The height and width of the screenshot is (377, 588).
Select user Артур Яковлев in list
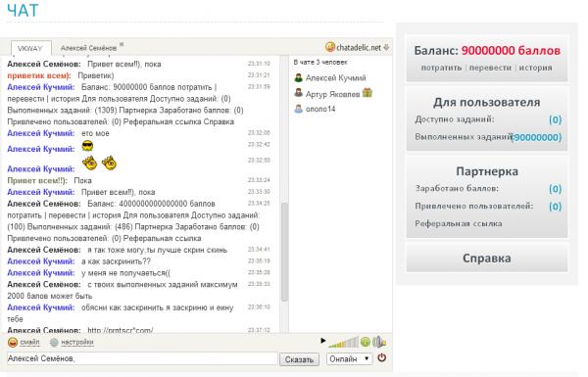pos(332,94)
